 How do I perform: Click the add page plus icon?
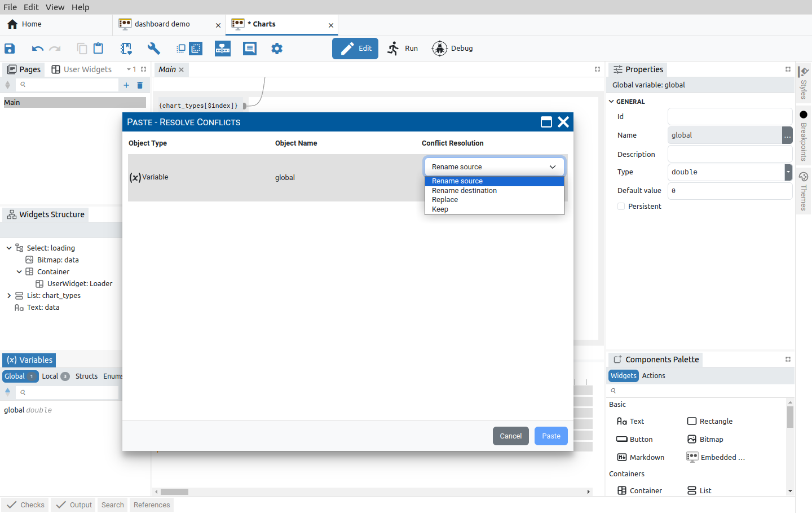pos(126,85)
